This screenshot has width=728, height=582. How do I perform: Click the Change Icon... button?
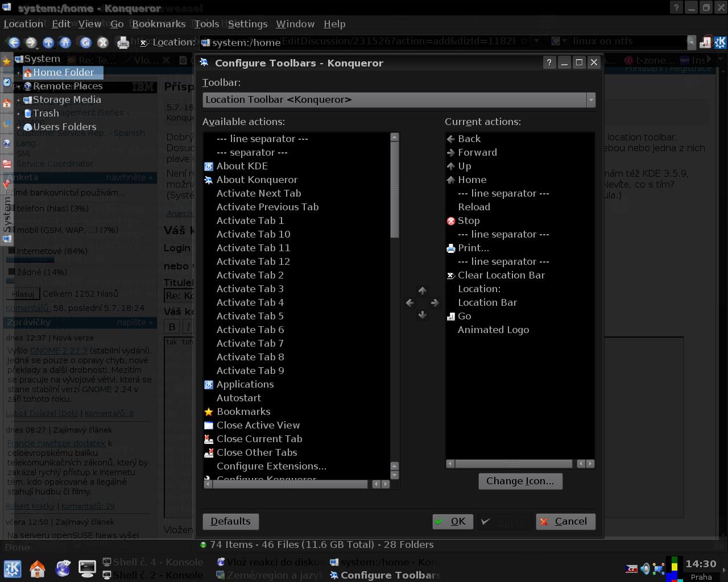[x=520, y=481]
